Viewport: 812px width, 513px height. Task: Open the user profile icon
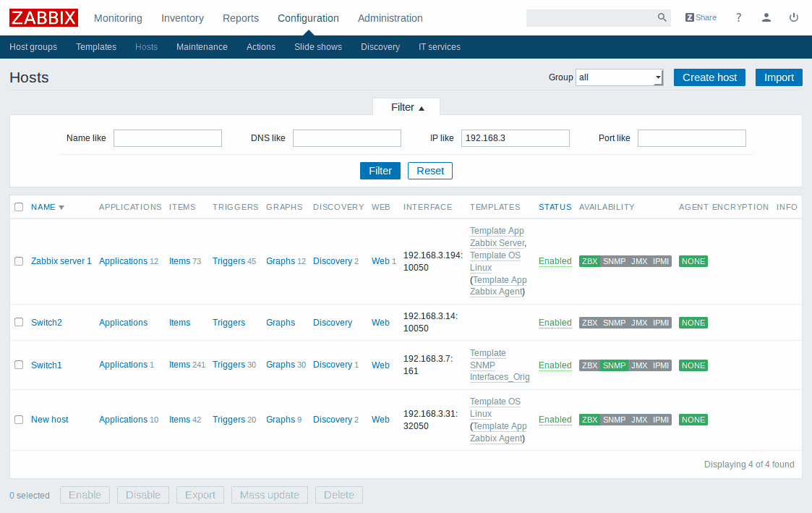766,18
